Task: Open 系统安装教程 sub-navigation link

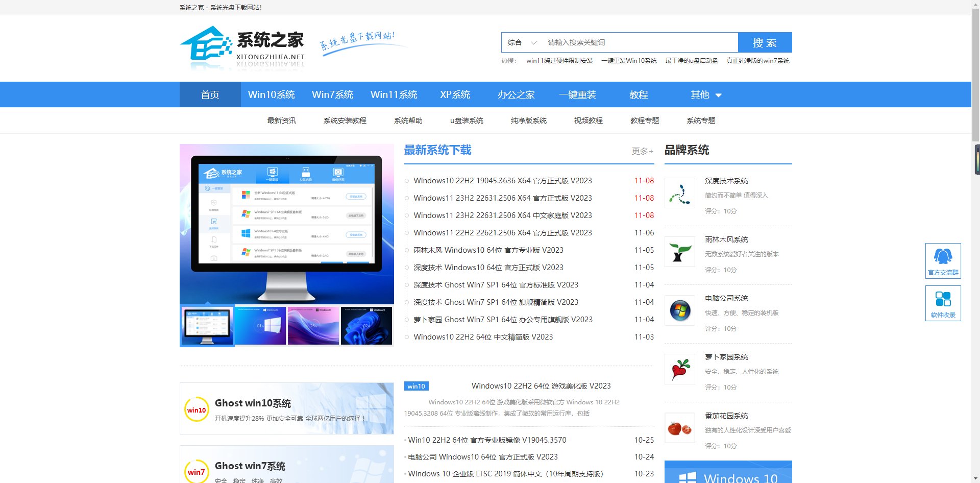Action: [345, 120]
